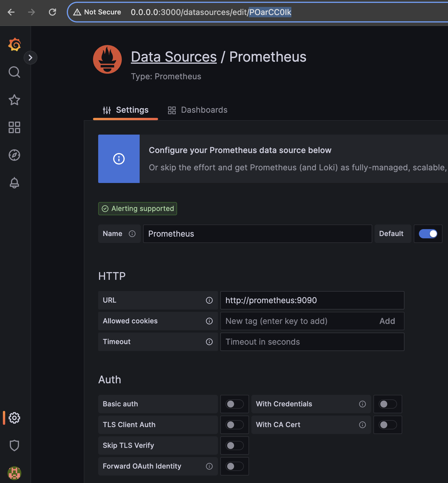Open Server Admin shield icon
This screenshot has width=448, height=483.
pyautogui.click(x=14, y=446)
